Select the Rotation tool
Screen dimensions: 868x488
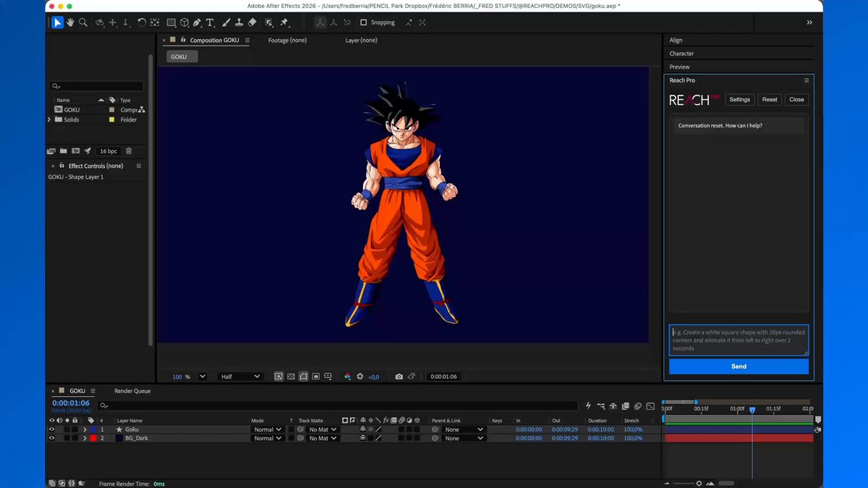(x=142, y=22)
